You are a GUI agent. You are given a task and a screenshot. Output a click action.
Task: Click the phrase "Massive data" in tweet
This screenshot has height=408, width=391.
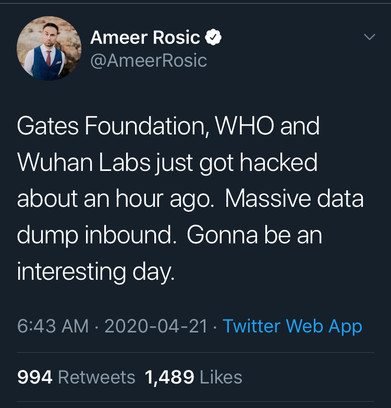tap(294, 199)
